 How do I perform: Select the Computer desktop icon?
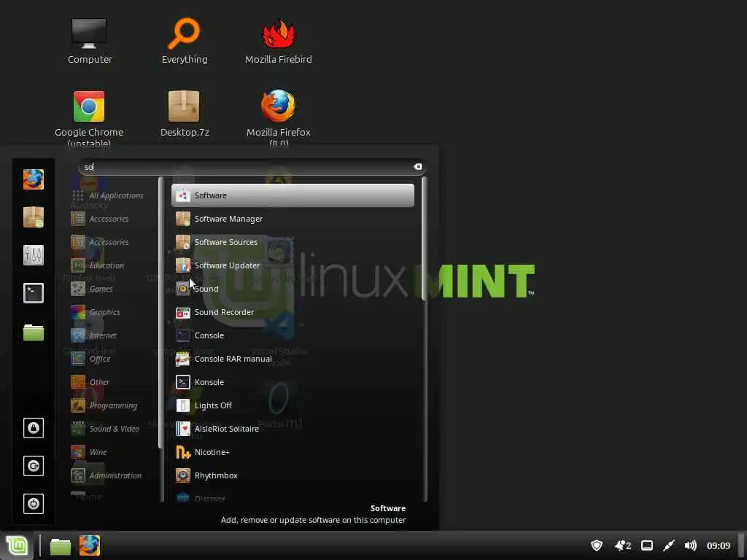(90, 41)
